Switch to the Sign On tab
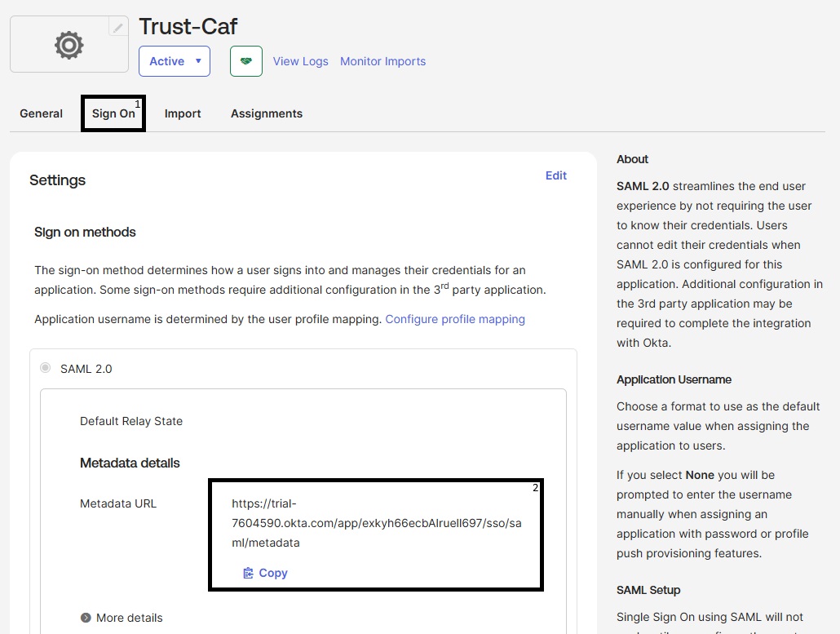This screenshot has height=634, width=840. [x=113, y=113]
